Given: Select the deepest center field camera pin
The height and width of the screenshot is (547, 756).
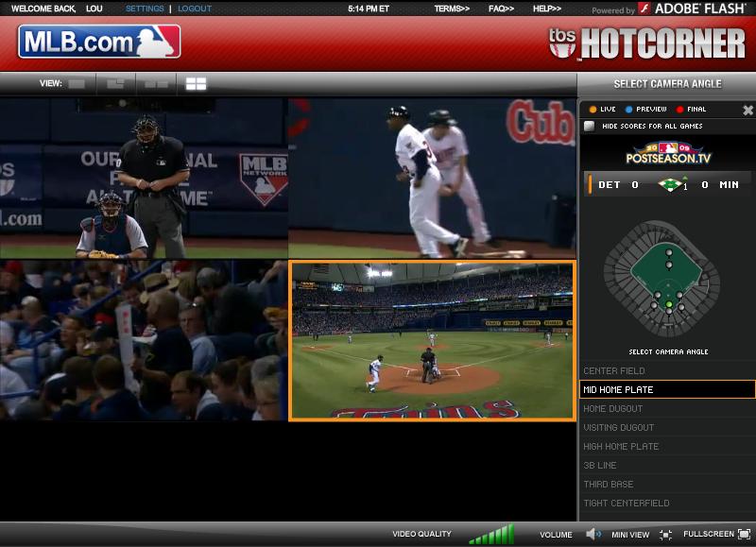Looking at the screenshot, I should (x=669, y=252).
